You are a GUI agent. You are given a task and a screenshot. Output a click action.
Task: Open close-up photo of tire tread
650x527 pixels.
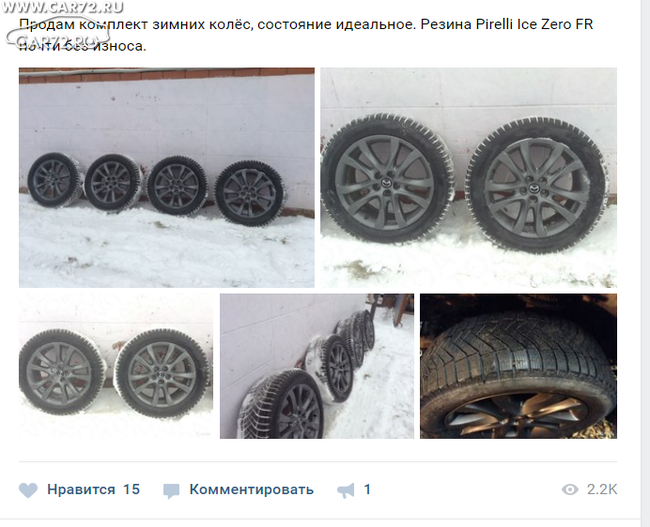pyautogui.click(x=519, y=366)
